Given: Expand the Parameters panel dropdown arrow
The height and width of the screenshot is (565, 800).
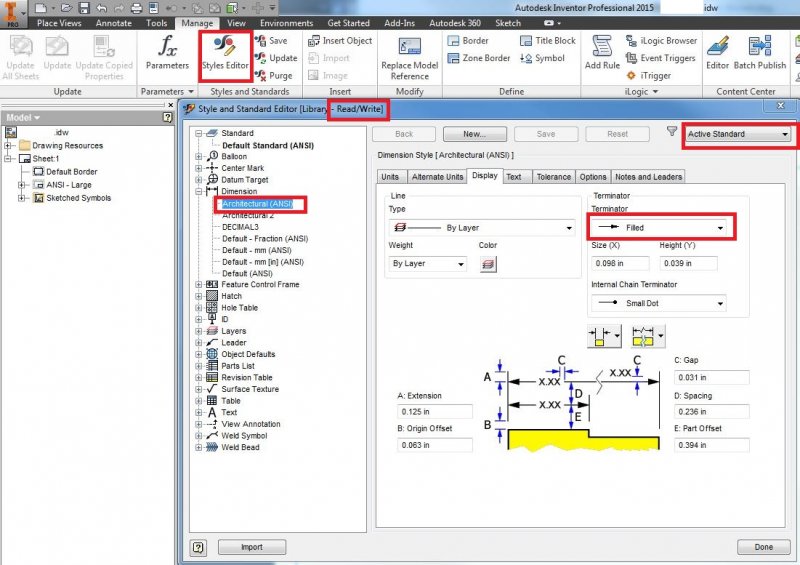Looking at the screenshot, I should tap(191, 92).
